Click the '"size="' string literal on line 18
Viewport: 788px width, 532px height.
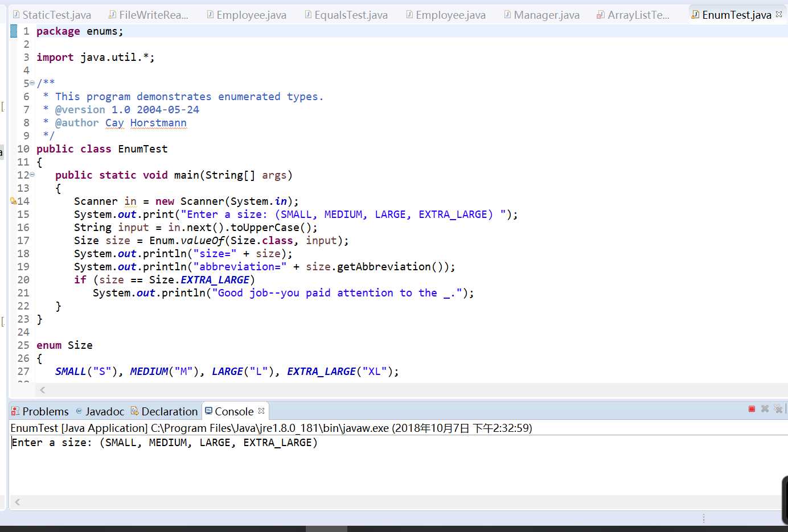pyautogui.click(x=215, y=254)
